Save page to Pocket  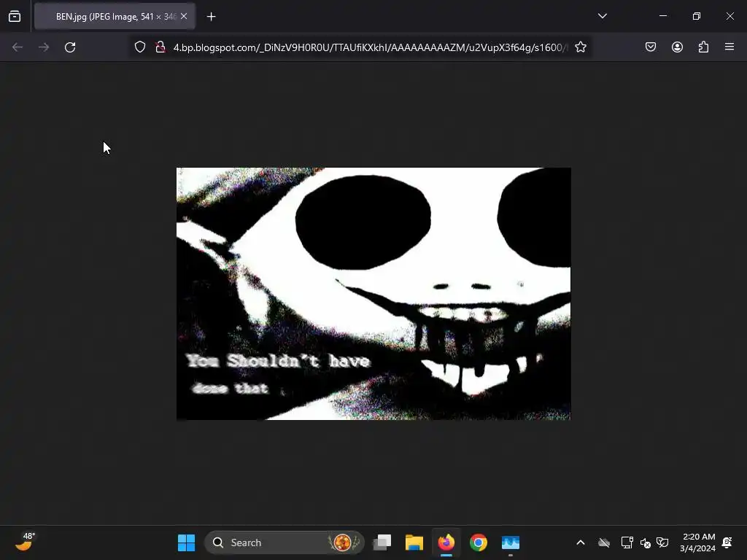[x=651, y=47]
